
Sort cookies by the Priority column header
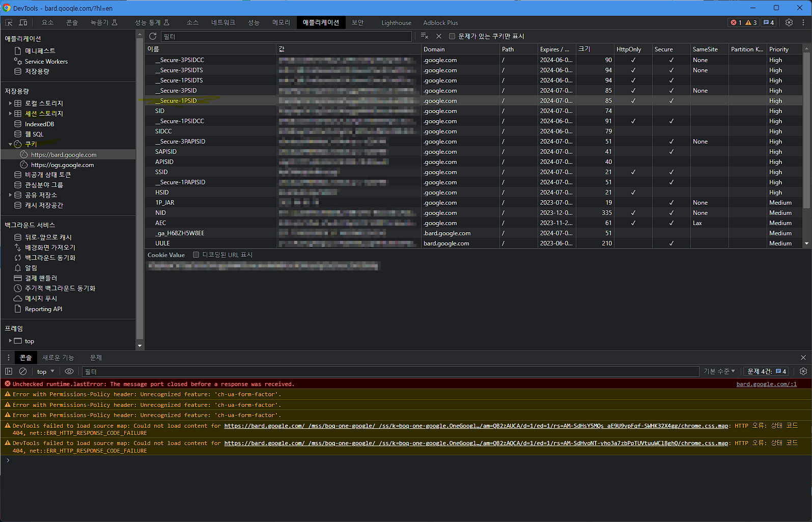coord(785,49)
